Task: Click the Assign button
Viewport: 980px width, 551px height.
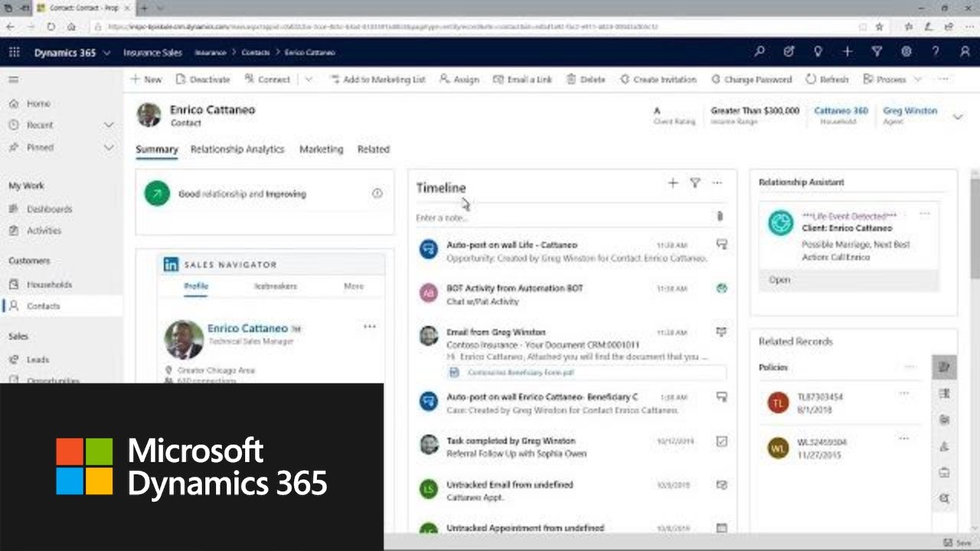Action: [x=459, y=80]
